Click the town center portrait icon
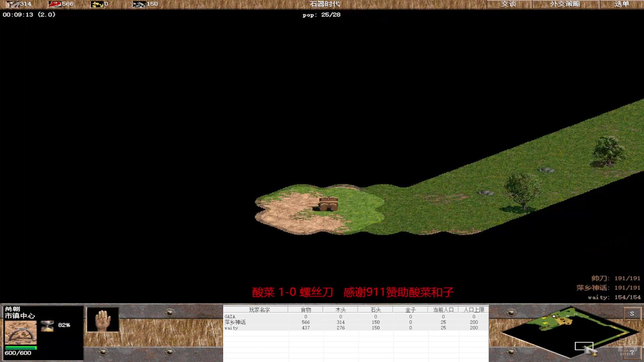The height and width of the screenshot is (362, 644). 20,333
